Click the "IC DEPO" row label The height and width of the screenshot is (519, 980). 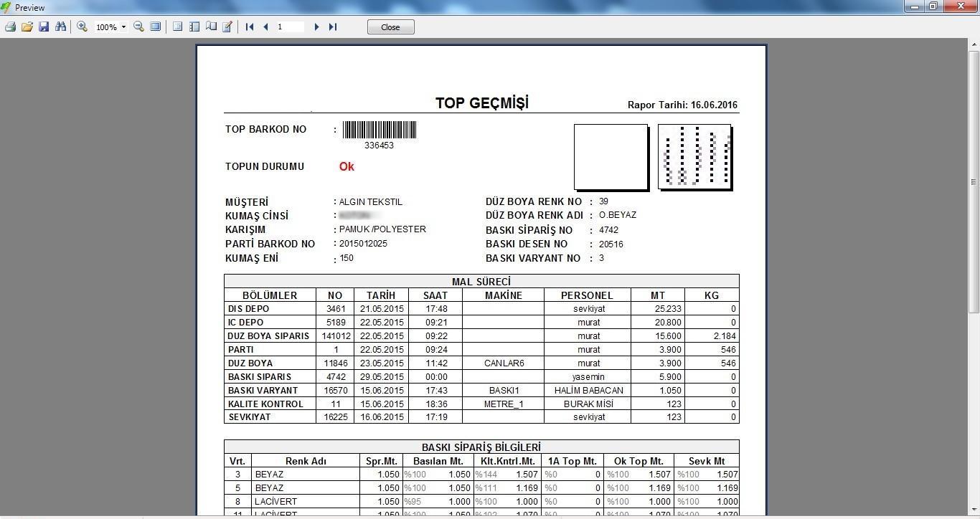(246, 323)
